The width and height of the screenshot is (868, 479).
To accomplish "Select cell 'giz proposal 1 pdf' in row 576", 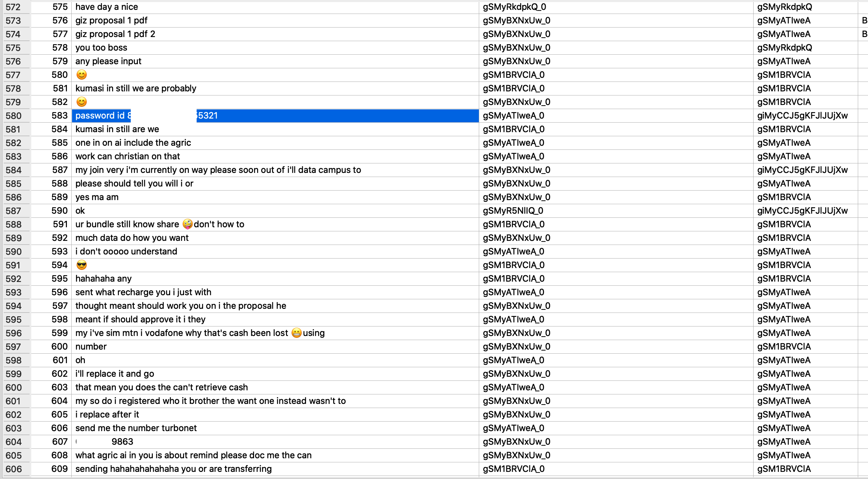I will (x=275, y=20).
